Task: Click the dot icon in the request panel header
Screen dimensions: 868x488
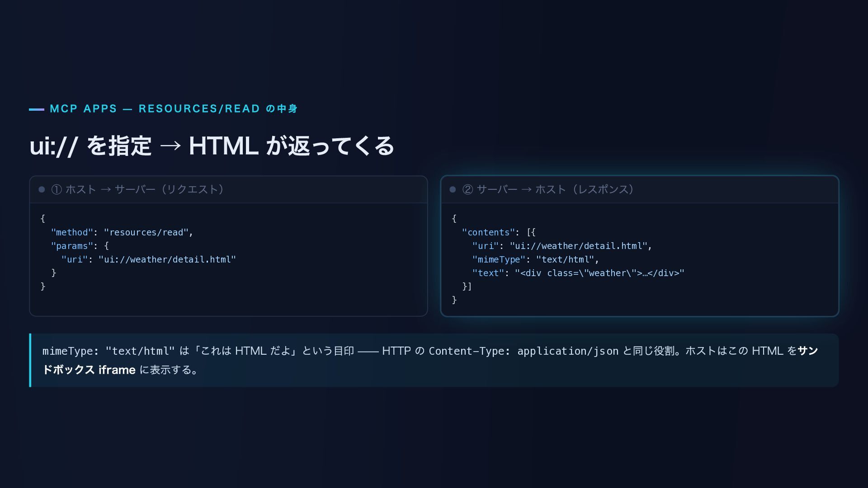Action: click(42, 189)
